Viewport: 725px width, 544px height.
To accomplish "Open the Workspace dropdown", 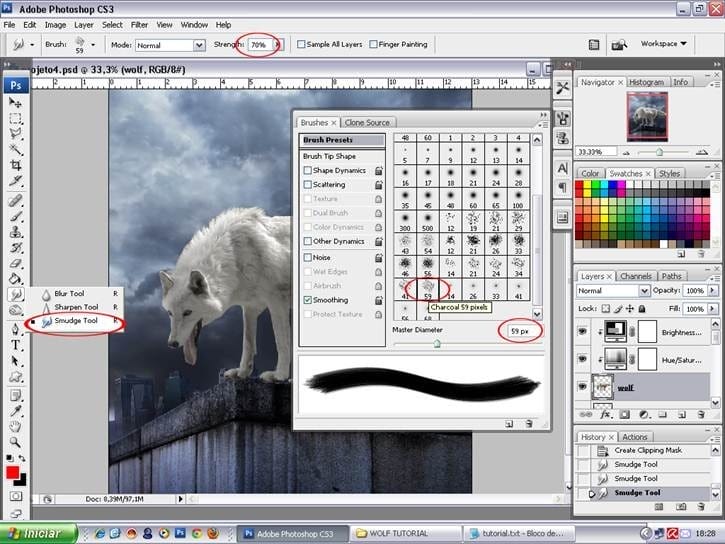I will point(664,43).
